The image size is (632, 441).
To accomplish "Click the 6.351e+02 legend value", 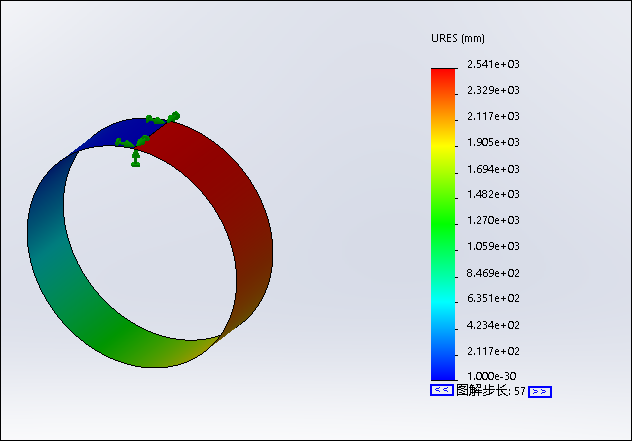I will coord(493,298).
